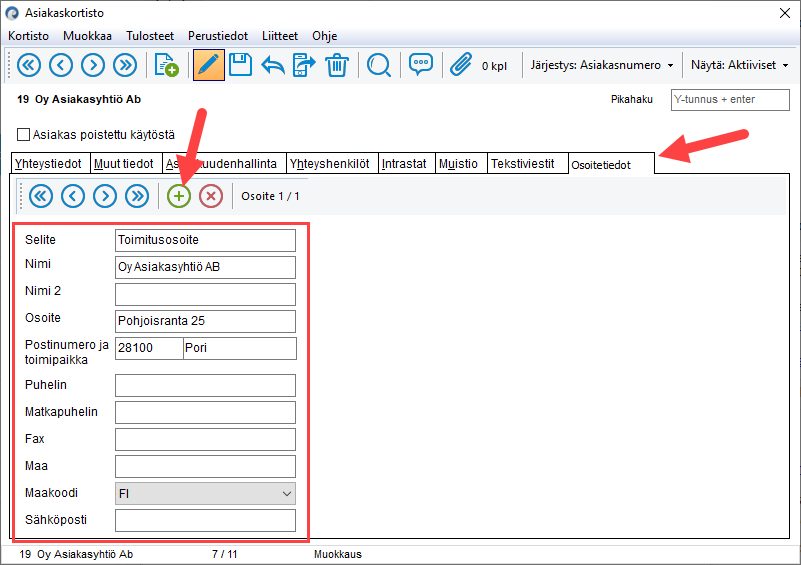Switch to the Muistio tab

[461, 163]
